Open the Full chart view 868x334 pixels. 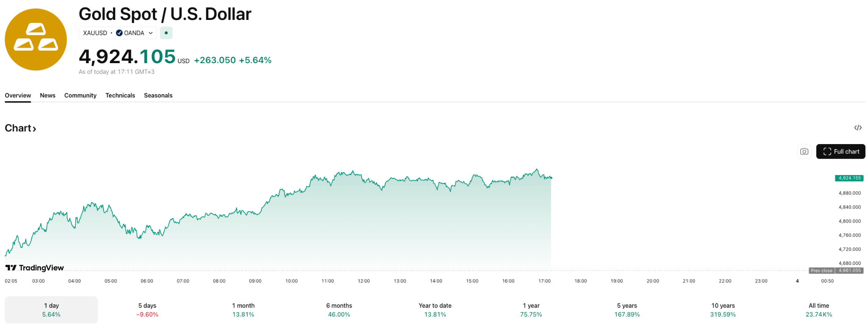[840, 151]
